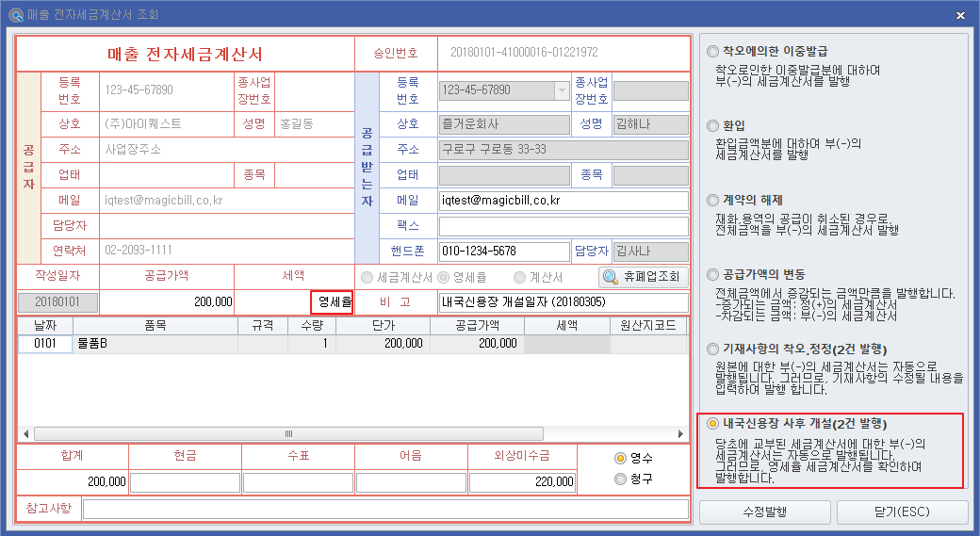Select the 영수 radio button
This screenshot has width=980, height=536.
(620, 458)
